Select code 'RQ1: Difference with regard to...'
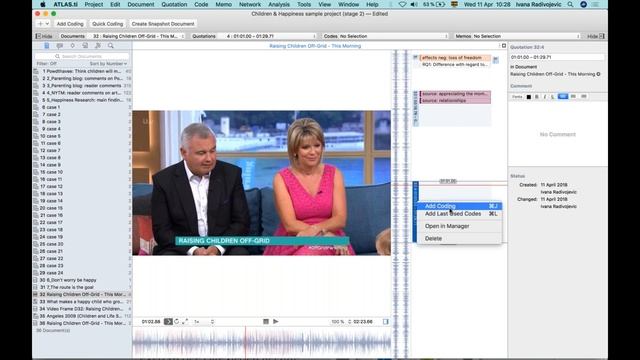 [x=454, y=64]
